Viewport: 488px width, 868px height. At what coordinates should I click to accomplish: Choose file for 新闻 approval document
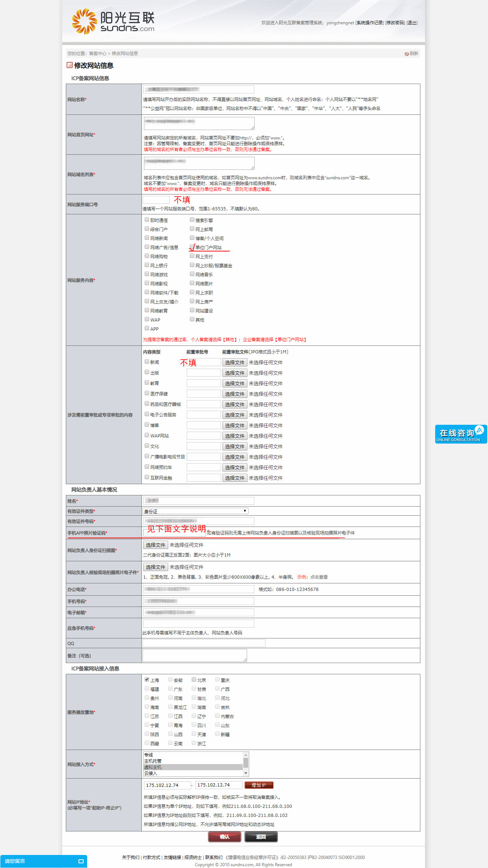pos(235,362)
